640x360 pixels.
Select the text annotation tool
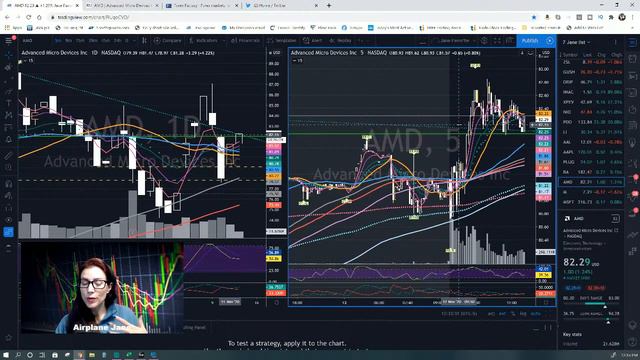tap(9, 103)
